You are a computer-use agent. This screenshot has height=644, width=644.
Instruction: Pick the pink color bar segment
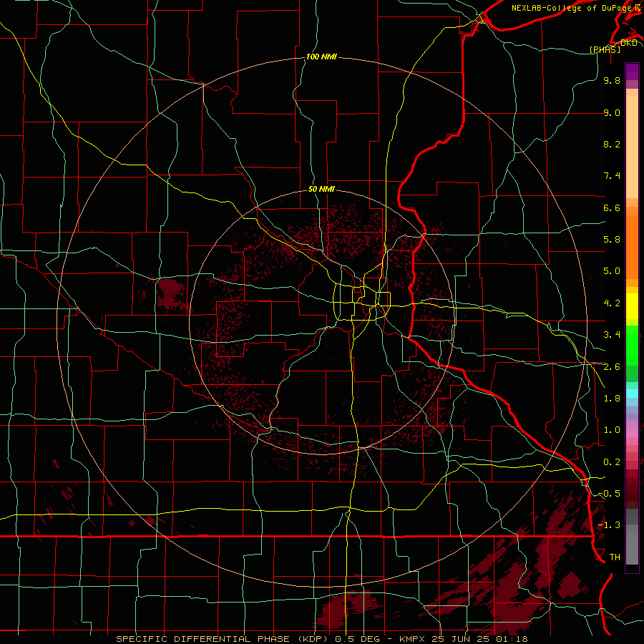(632, 434)
